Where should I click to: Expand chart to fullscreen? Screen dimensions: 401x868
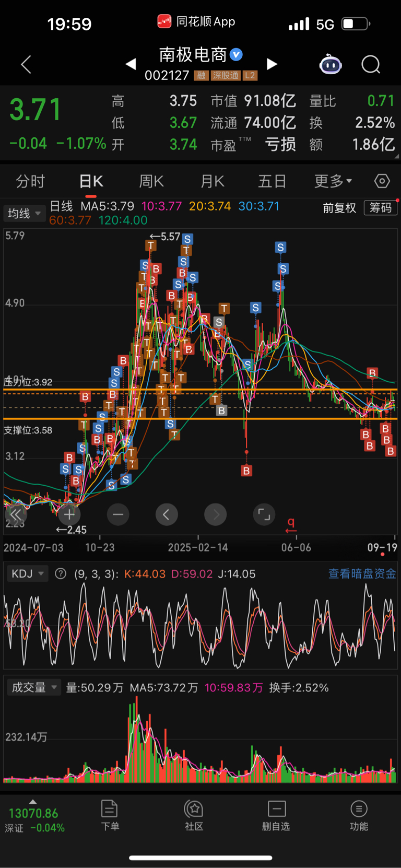264,514
